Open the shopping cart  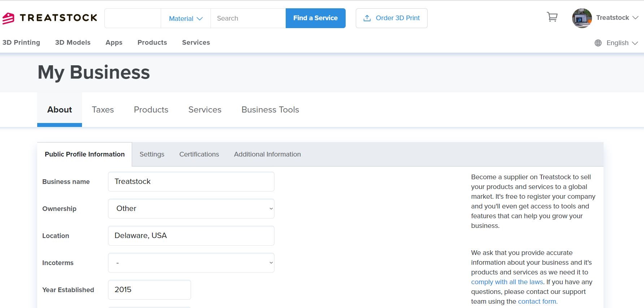[552, 17]
